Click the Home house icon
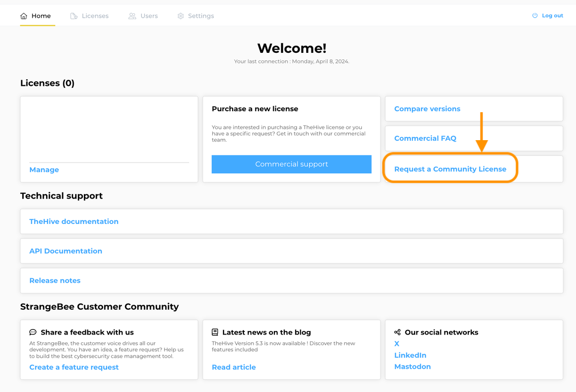576x392 pixels. [23, 16]
